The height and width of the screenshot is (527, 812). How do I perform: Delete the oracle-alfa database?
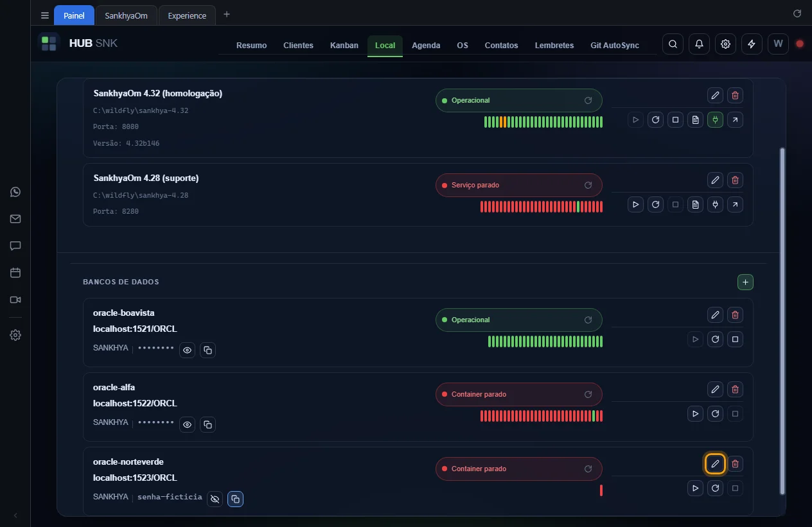[736, 390]
